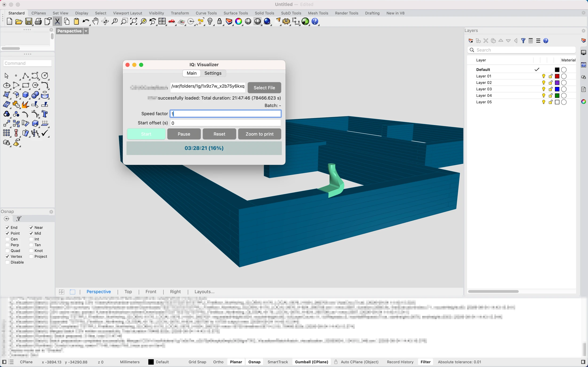Viewport: 588px width, 367px height.
Task: Click the Zoom to print button
Action: pyautogui.click(x=259, y=134)
